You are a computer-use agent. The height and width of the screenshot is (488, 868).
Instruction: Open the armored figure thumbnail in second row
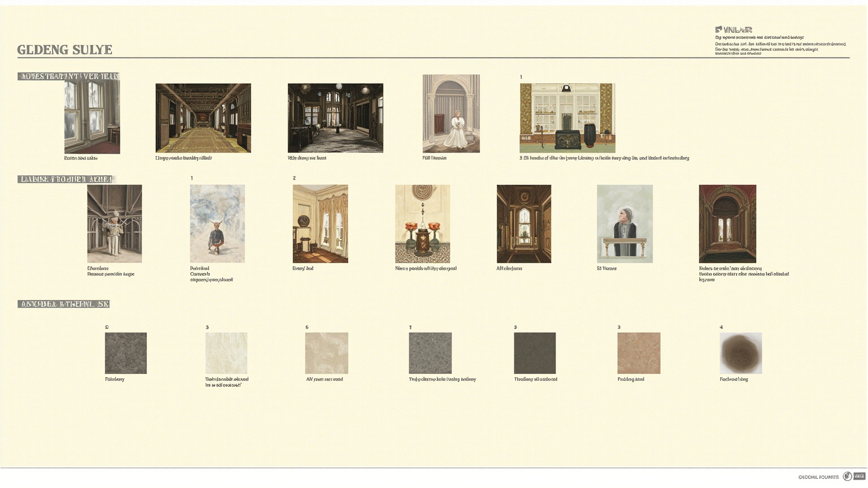(115, 224)
